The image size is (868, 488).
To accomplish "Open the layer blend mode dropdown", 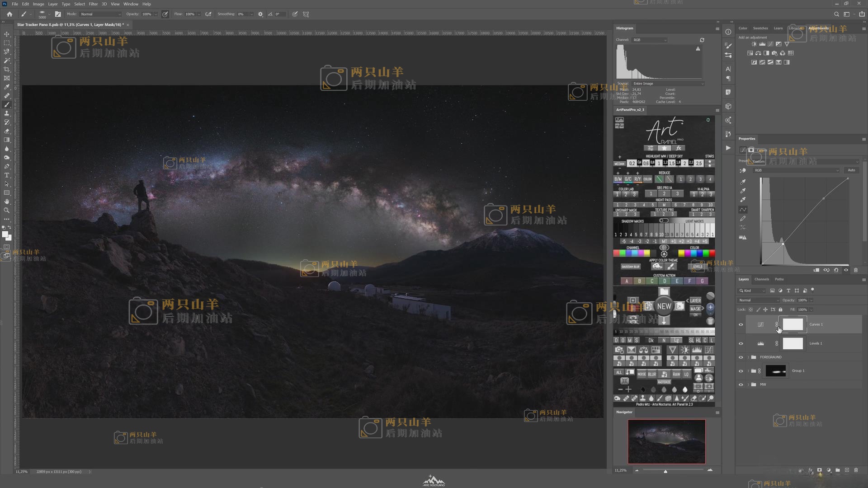I will click(x=759, y=300).
